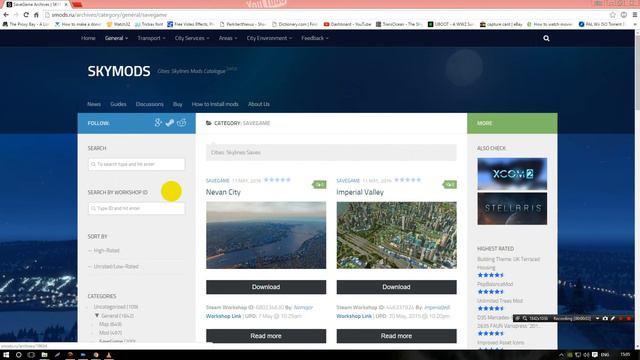640x360 pixels.
Task: Click the camera icon on recording toolbar
Action: [x=605, y=318]
